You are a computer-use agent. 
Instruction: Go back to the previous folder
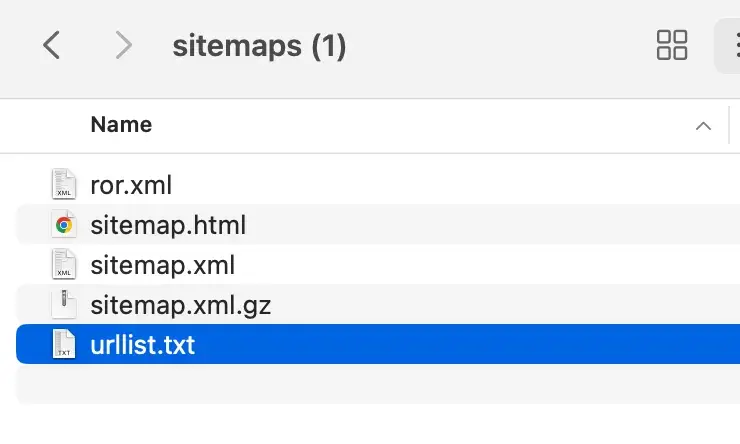click(x=52, y=45)
